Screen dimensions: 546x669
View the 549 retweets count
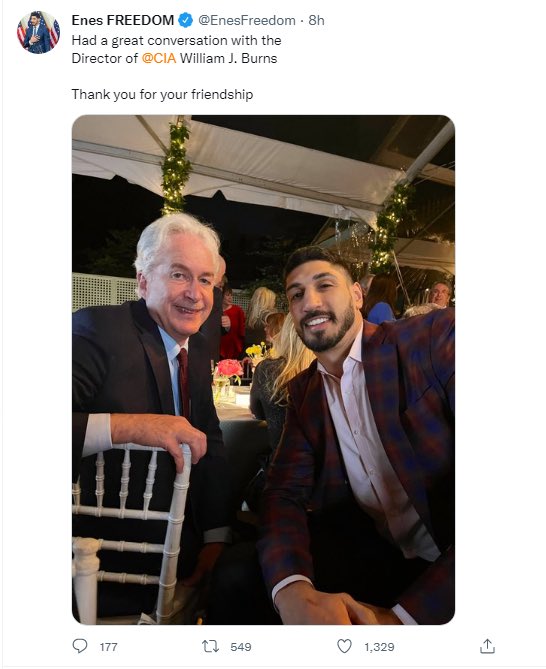[x=241, y=647]
